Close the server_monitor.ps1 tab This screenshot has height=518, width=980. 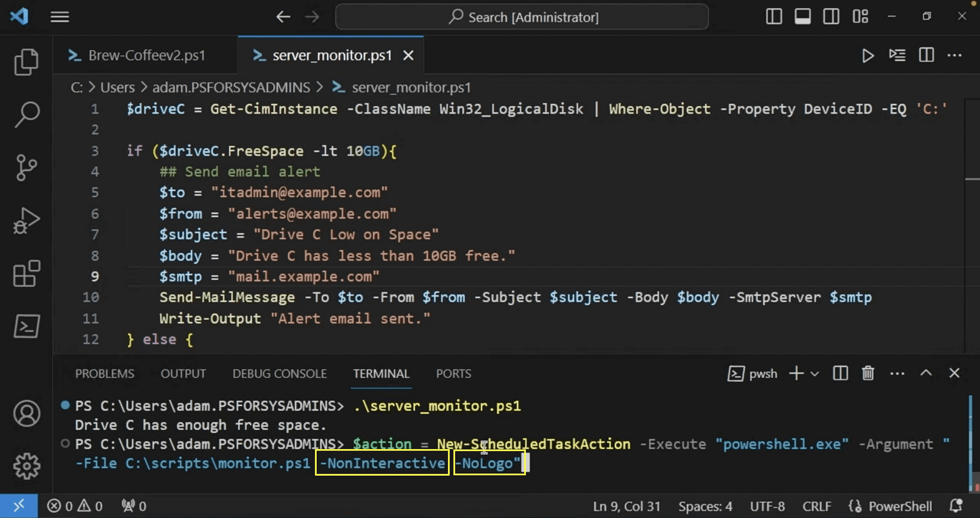(408, 55)
